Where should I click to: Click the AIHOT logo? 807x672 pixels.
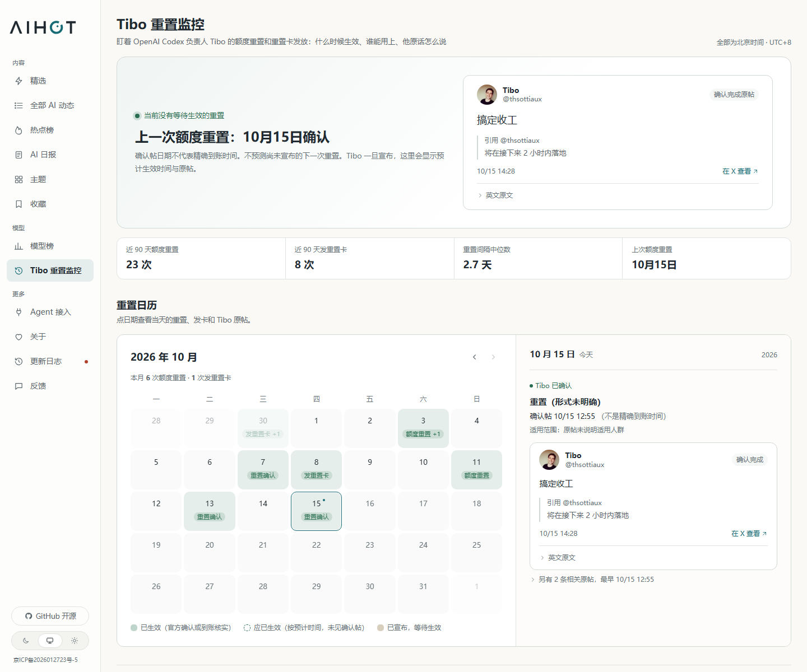point(43,27)
